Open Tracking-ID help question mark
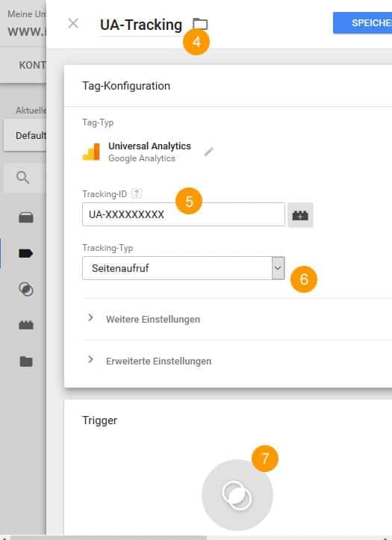This screenshot has height=540, width=392. [137, 193]
